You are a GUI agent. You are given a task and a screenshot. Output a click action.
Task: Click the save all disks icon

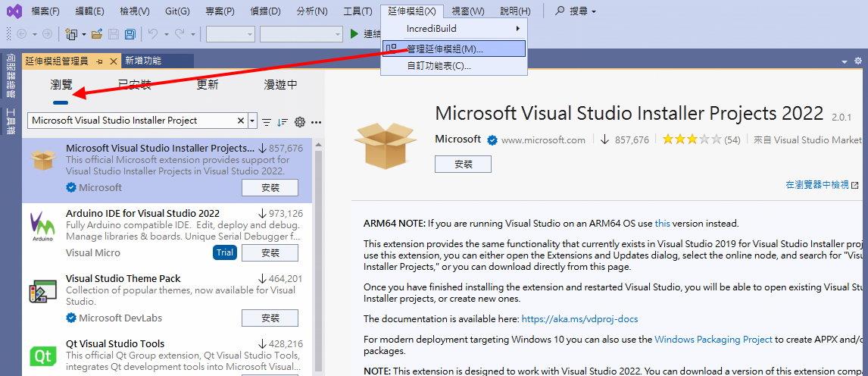click(x=130, y=34)
